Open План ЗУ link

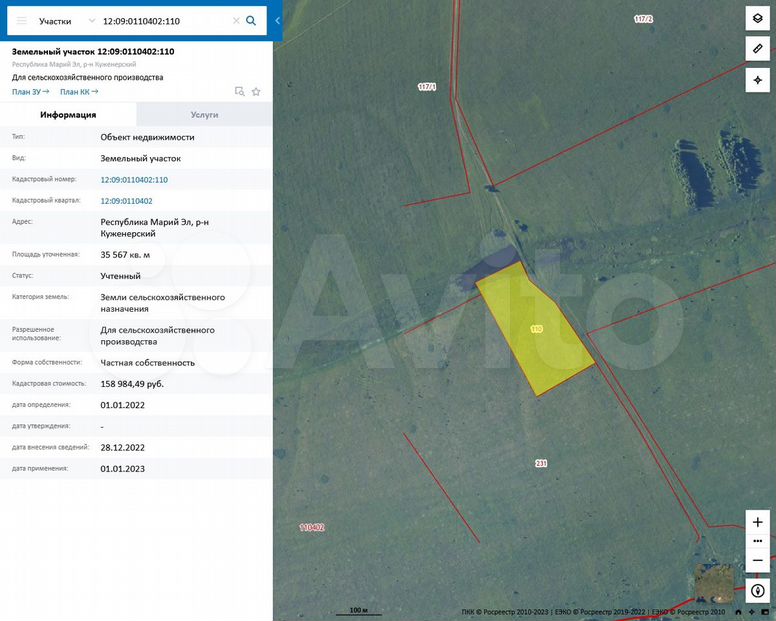31,92
